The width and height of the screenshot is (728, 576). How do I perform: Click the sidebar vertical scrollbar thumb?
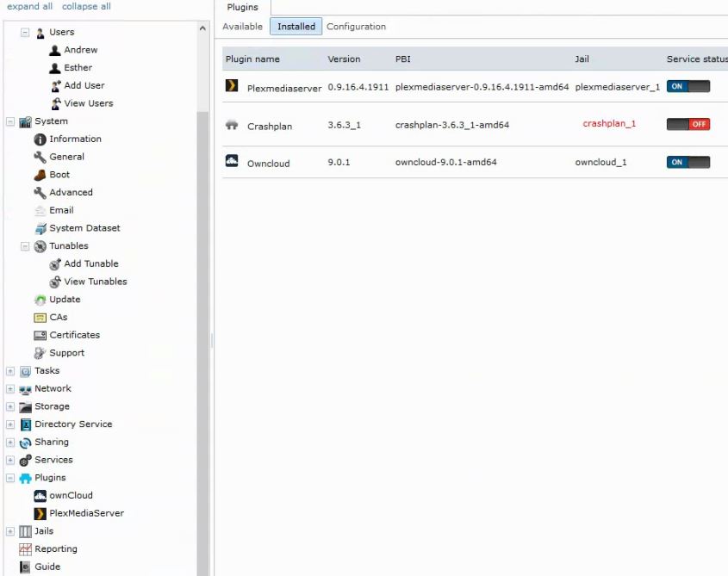coord(202,344)
